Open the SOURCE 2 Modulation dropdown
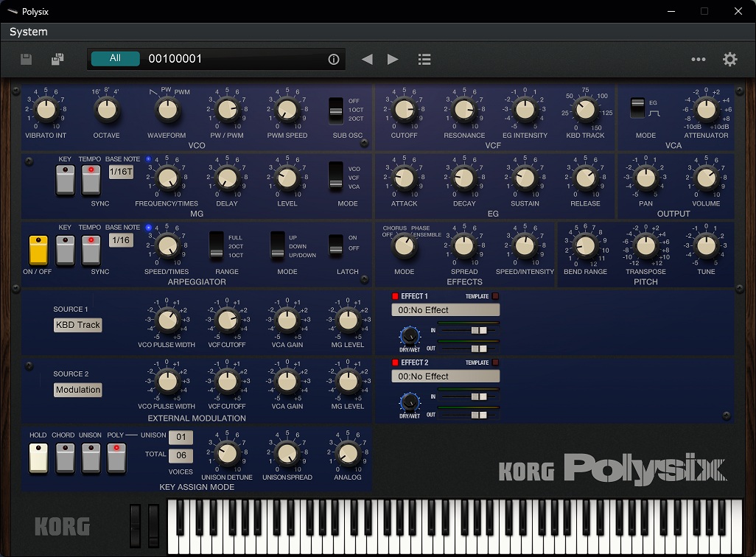 [77, 390]
